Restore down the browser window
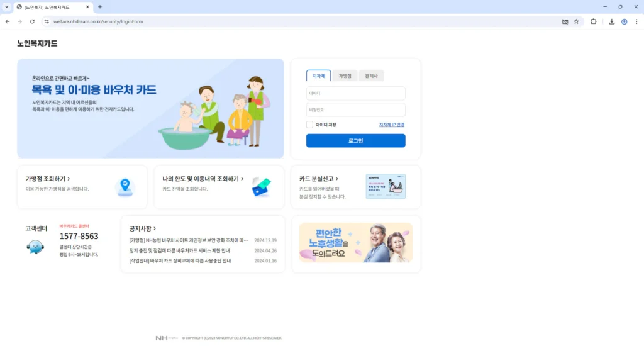This screenshot has height=346, width=644. pos(620,7)
